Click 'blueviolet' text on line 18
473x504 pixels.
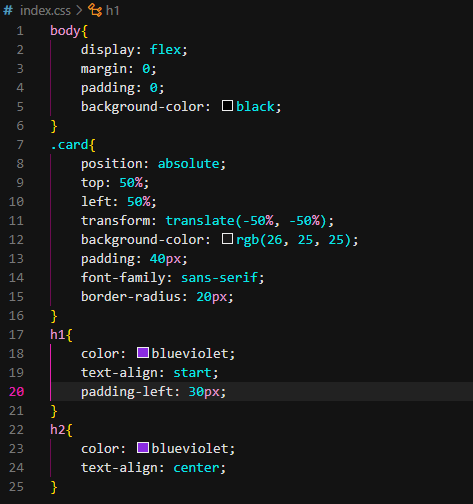pyautogui.click(x=190, y=354)
